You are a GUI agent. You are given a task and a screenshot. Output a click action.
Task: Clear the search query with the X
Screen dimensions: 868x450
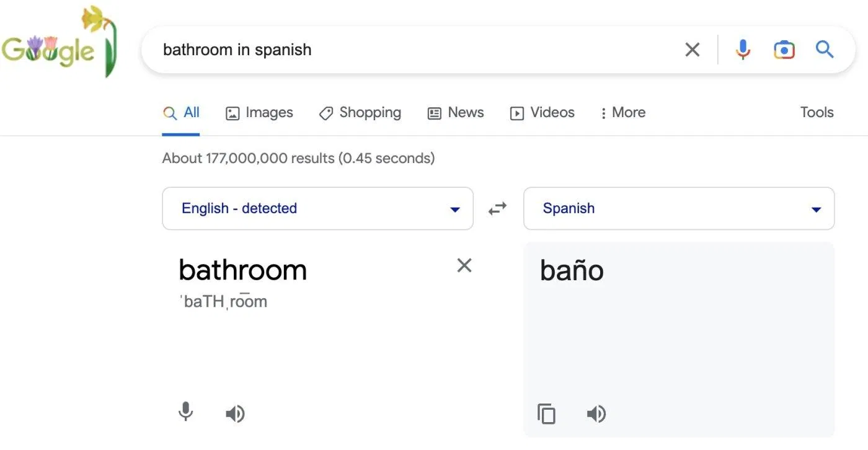point(693,49)
